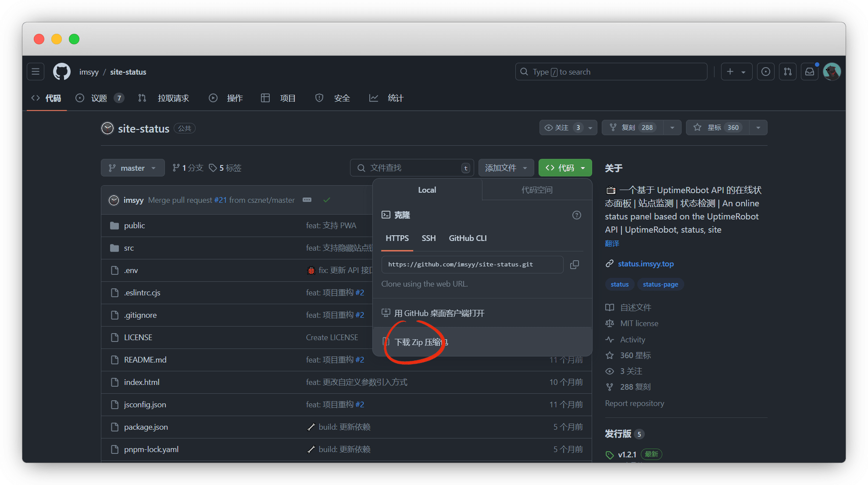
Task: Open the user avatar menu
Action: coord(832,72)
